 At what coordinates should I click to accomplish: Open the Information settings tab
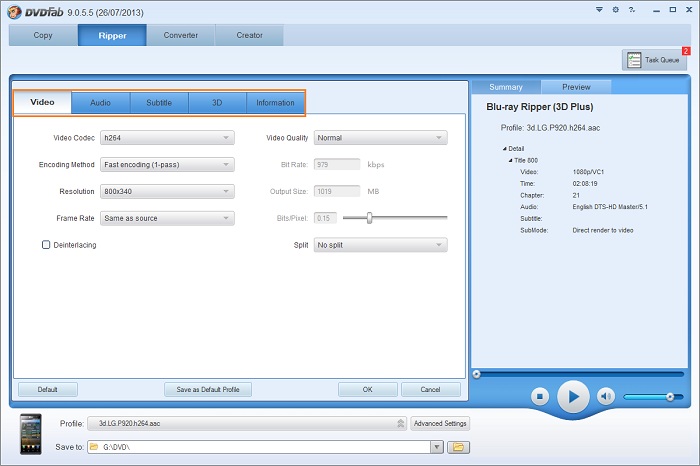(x=275, y=103)
